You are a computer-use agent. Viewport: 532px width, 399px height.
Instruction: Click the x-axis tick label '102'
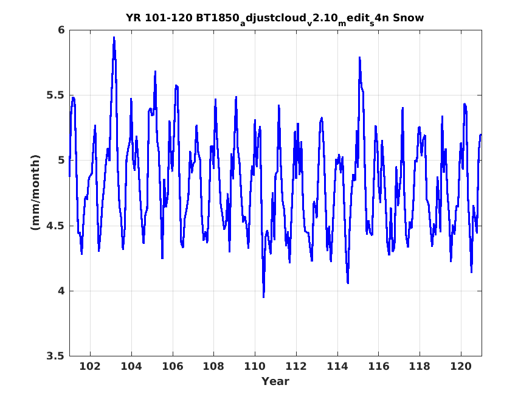(90, 366)
